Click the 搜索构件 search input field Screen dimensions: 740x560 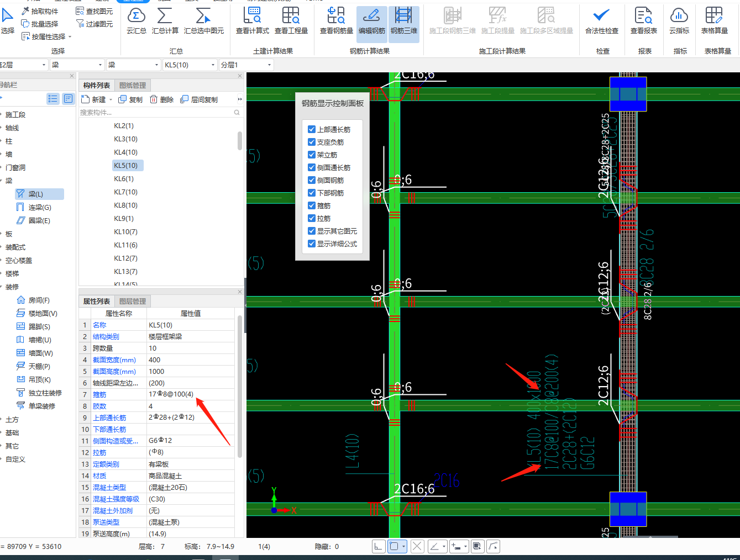click(155, 112)
